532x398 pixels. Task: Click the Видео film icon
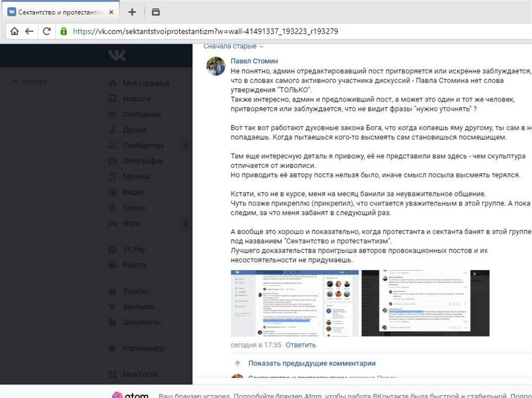(112, 192)
